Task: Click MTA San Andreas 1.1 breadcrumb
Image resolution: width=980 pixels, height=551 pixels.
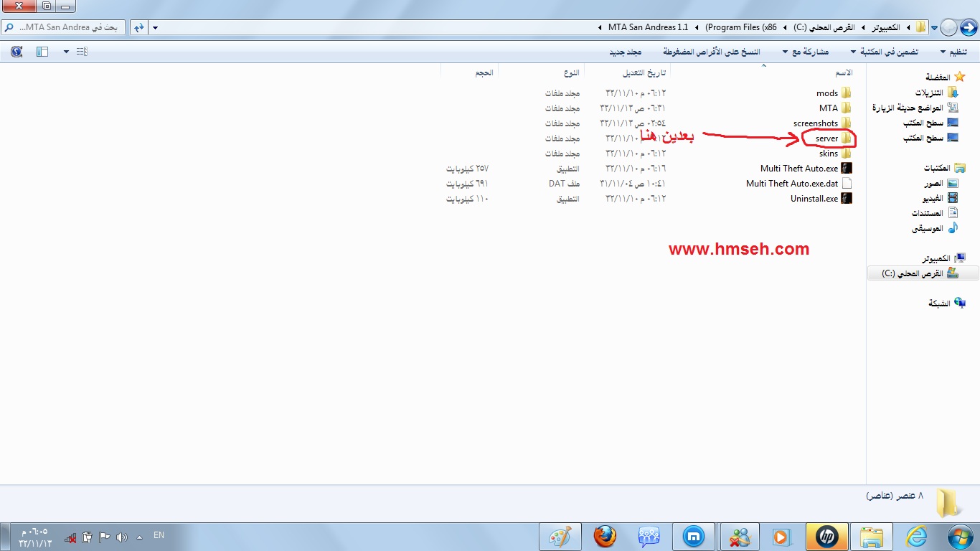Action: 648,27
